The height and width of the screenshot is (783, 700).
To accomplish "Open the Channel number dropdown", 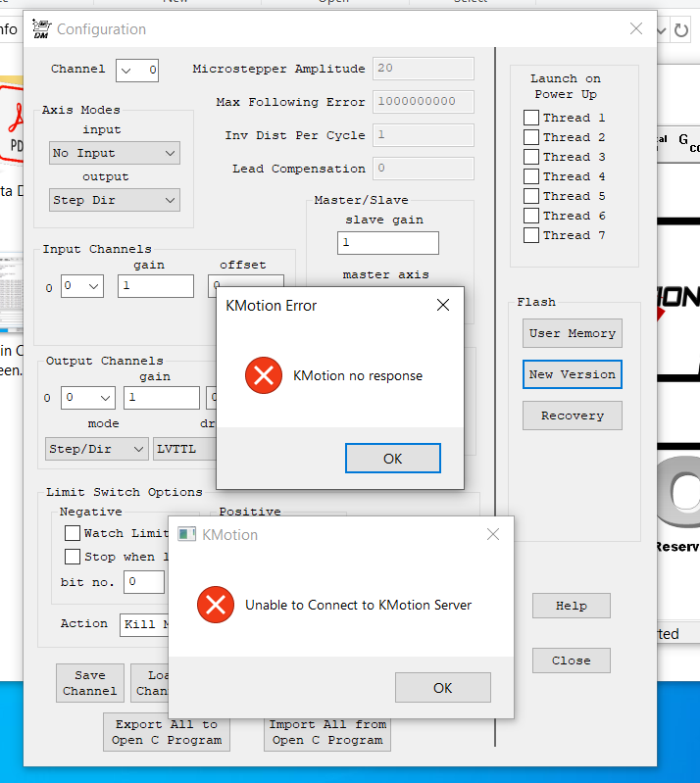I will (137, 70).
